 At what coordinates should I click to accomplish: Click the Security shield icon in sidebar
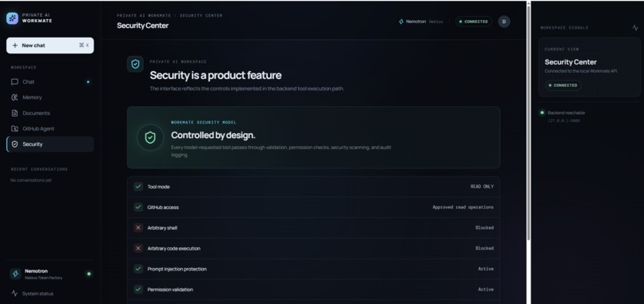tap(15, 144)
